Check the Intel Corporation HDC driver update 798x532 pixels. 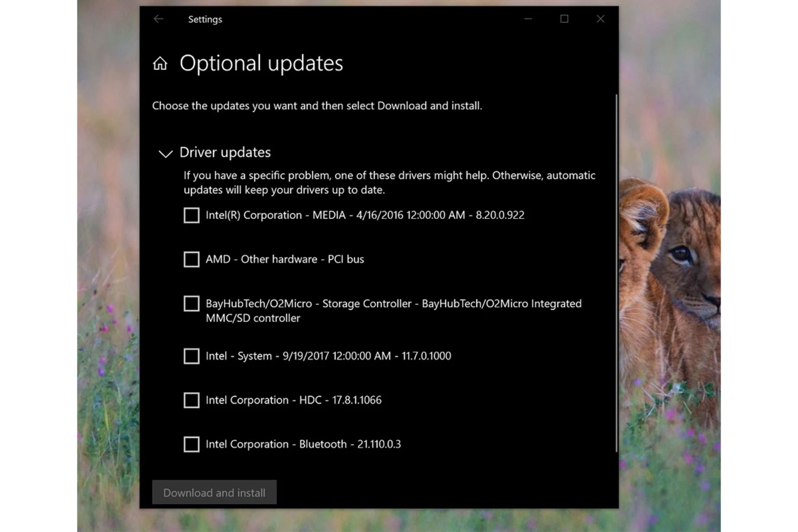click(x=191, y=401)
